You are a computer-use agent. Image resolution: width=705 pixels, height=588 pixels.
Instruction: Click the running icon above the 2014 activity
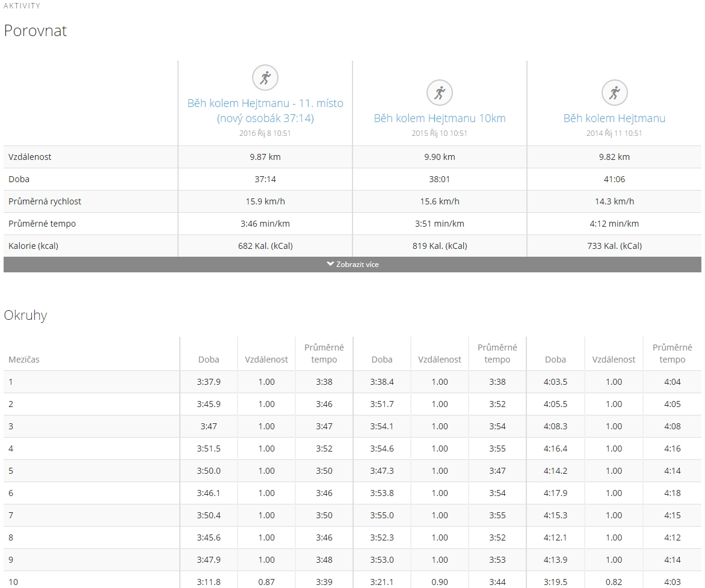click(615, 93)
